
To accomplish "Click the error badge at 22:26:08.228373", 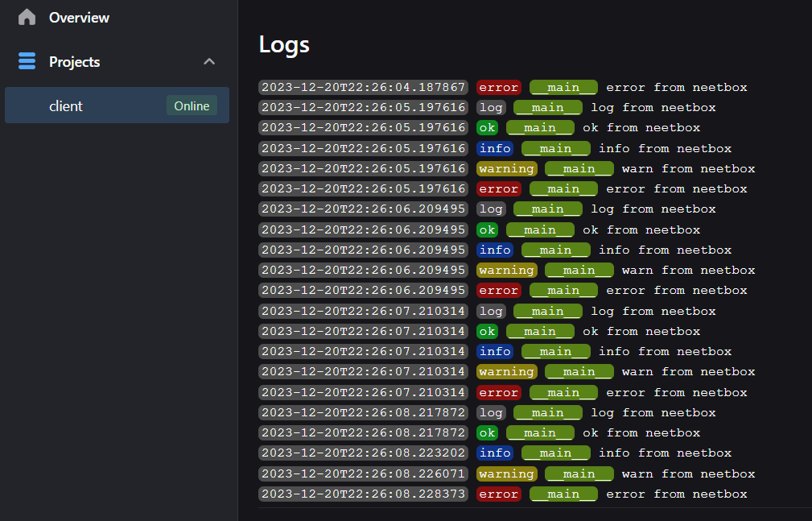I will pos(499,494).
